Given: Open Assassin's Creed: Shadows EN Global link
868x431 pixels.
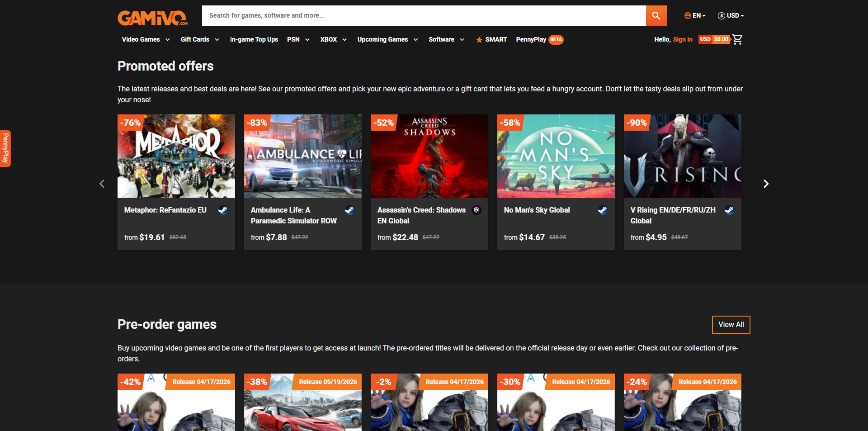Looking at the screenshot, I should (421, 216).
